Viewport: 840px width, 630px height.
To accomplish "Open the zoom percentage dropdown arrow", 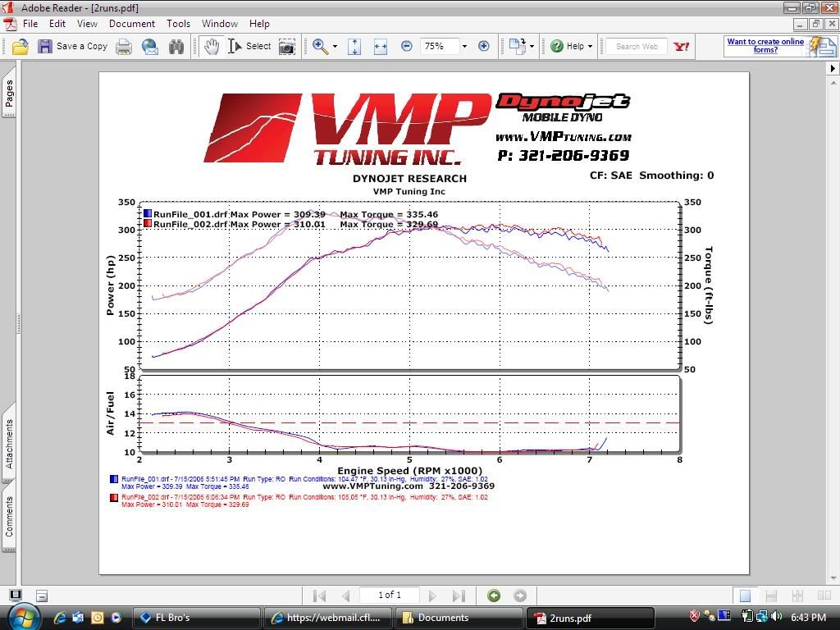I will pos(464,47).
